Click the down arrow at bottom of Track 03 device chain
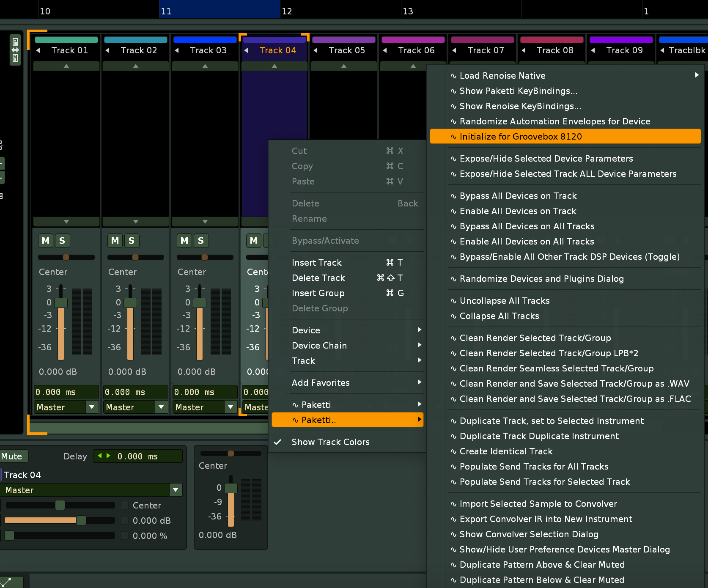The width and height of the screenshot is (708, 588). click(x=205, y=222)
